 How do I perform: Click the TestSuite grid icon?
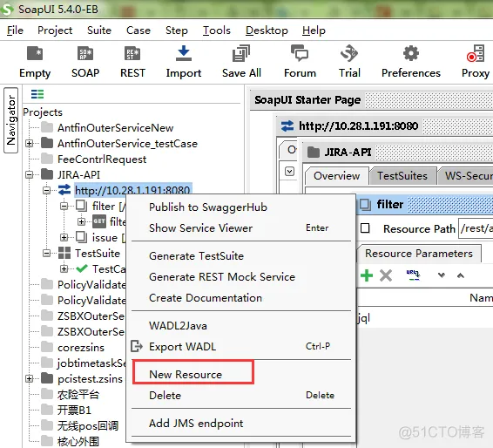[x=64, y=253]
